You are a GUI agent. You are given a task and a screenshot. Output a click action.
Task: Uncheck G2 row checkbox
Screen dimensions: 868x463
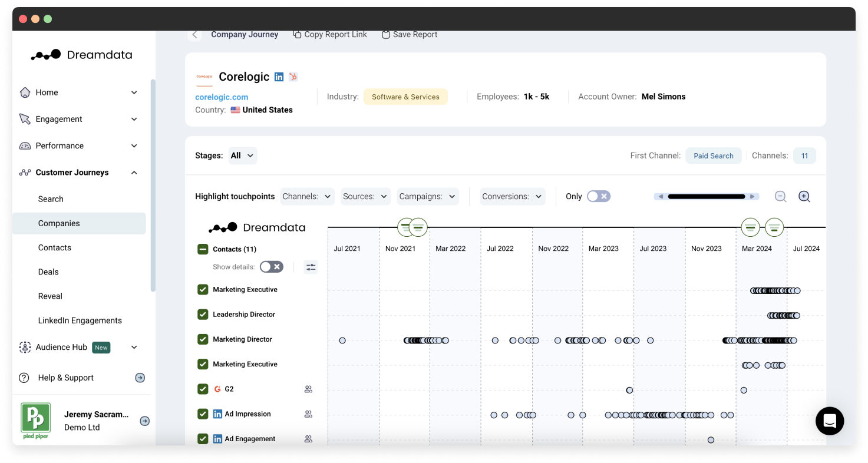tap(203, 389)
